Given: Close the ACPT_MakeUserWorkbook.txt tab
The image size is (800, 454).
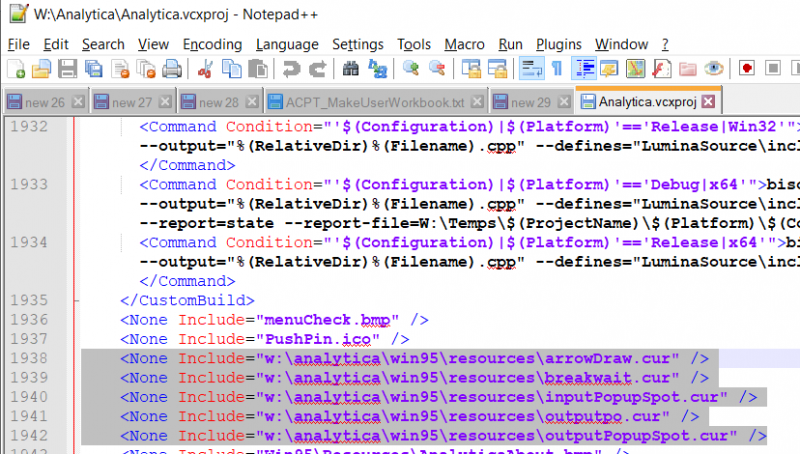Looking at the screenshot, I should [477, 102].
